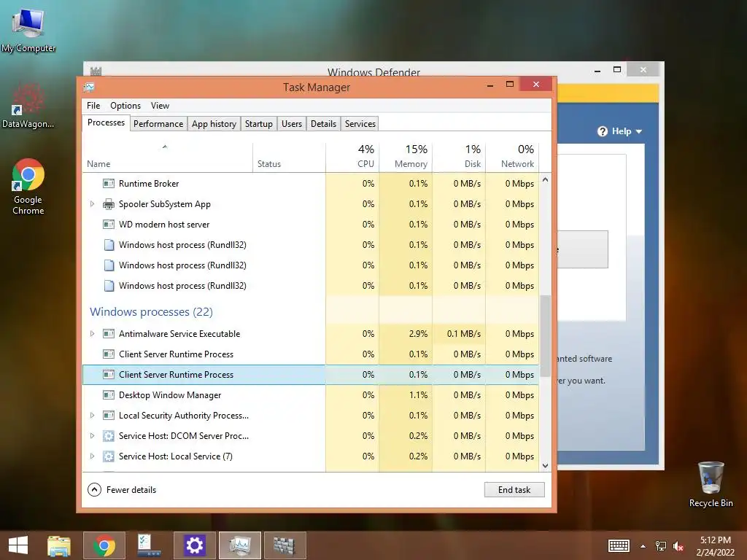747x560 pixels.
Task: Click the WD modern host server icon
Action: (x=109, y=225)
